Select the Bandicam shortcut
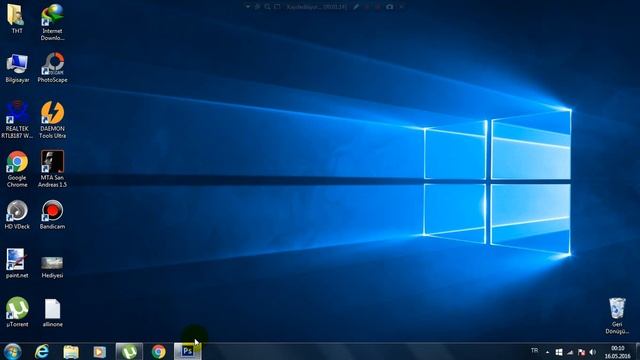The image size is (640, 360). pos(52,215)
